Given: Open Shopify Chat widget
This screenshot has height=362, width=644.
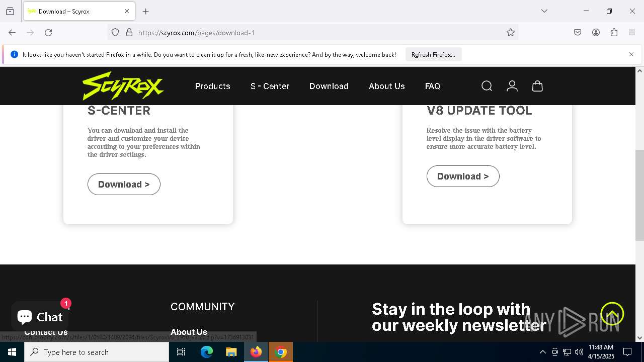Looking at the screenshot, I should 40,317.
